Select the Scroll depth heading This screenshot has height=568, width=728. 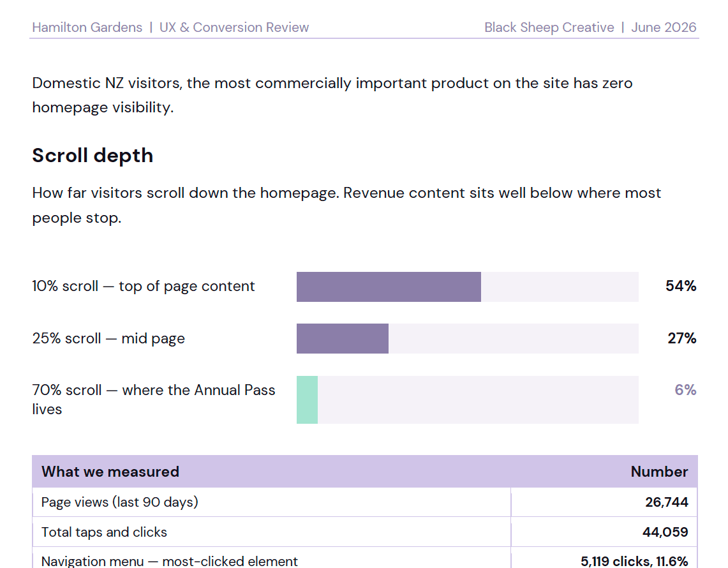click(x=93, y=156)
